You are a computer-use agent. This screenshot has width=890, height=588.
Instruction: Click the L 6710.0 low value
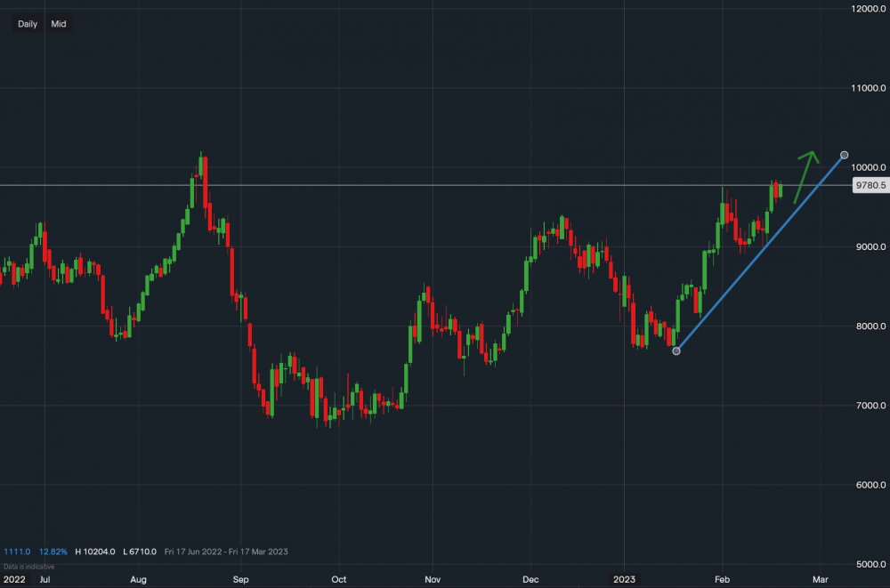pos(139,552)
